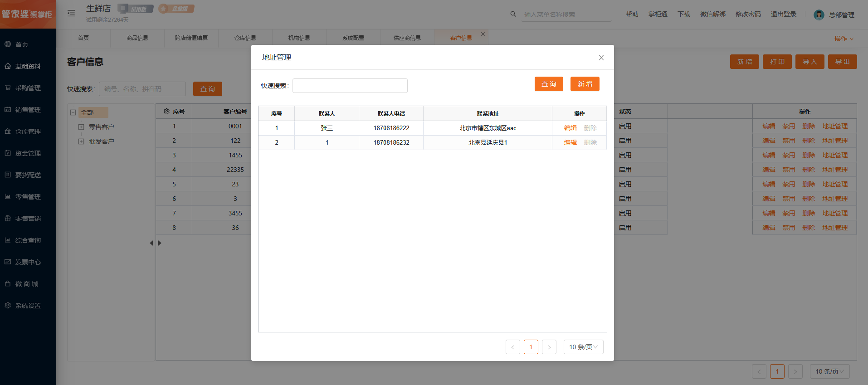The image size is (868, 385).
Task: Close the 地址管理 dialog
Action: pyautogui.click(x=601, y=58)
